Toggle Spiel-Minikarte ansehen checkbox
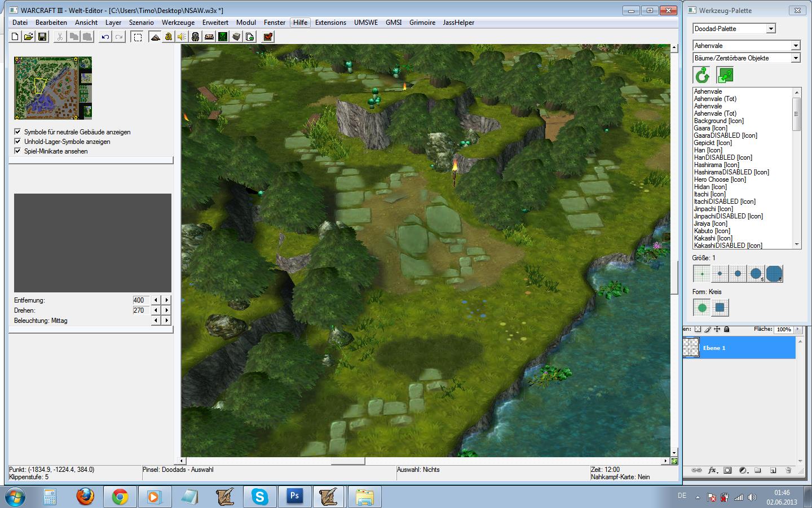This screenshot has width=812, height=508. pos(17,151)
